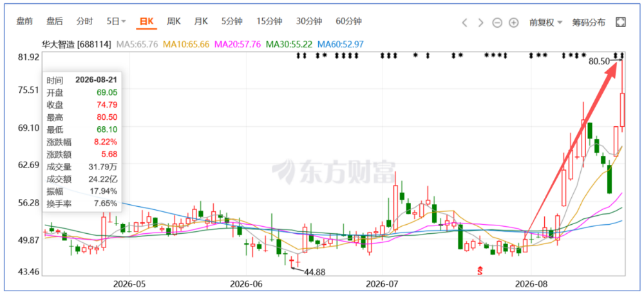Click the 44.88 low price label

click(x=316, y=272)
